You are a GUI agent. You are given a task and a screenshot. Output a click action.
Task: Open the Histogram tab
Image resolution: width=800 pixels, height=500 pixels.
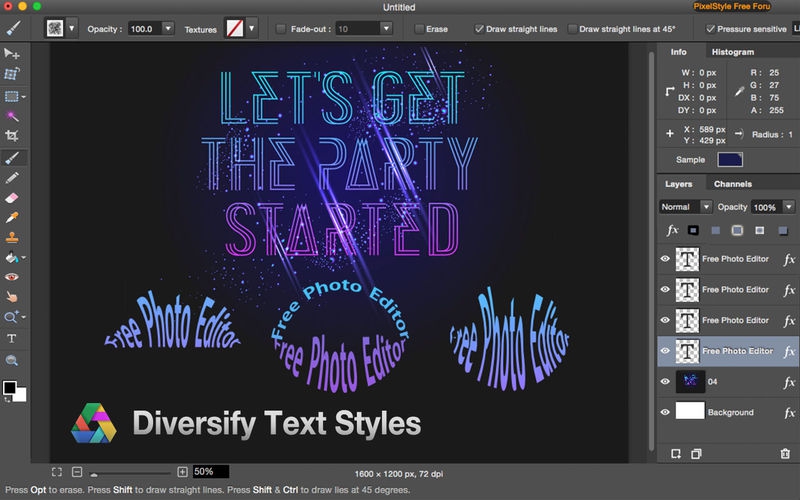pyautogui.click(x=732, y=51)
